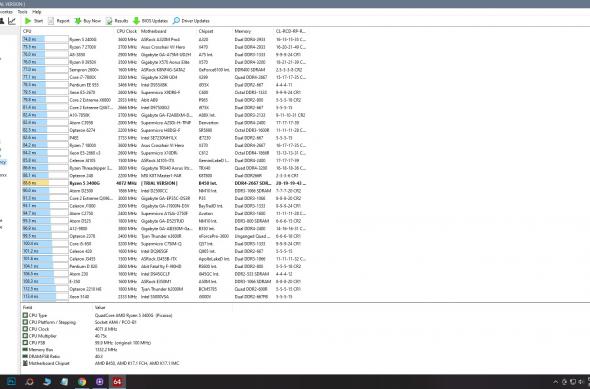Select the Atom C2750 result row

click(x=164, y=213)
